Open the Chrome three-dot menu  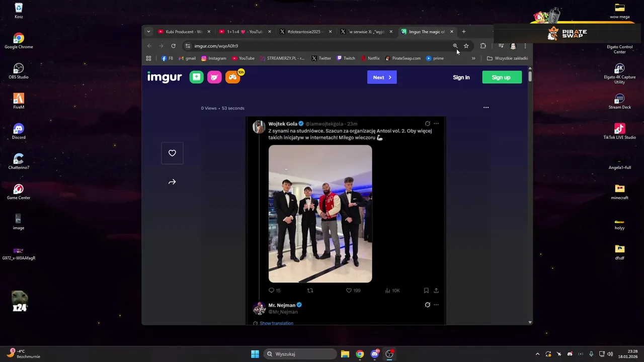pos(525,46)
